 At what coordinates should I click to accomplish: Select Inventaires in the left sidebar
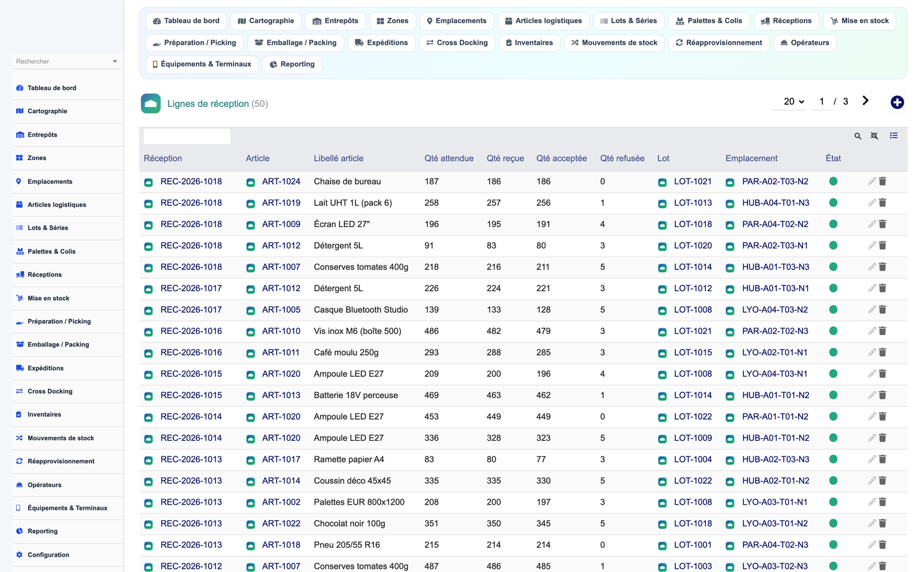[44, 415]
